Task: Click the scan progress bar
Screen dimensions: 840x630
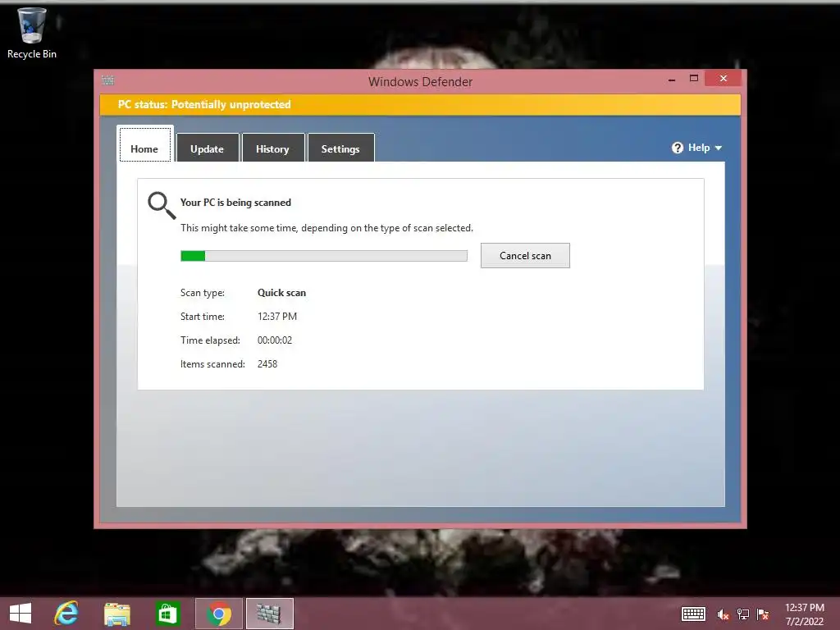Action: coord(323,256)
